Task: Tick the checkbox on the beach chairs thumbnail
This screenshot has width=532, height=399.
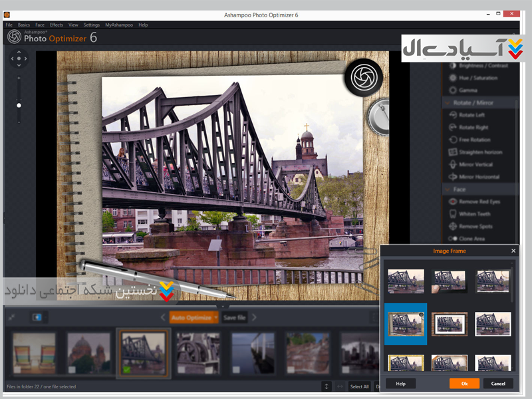Action: [19, 369]
